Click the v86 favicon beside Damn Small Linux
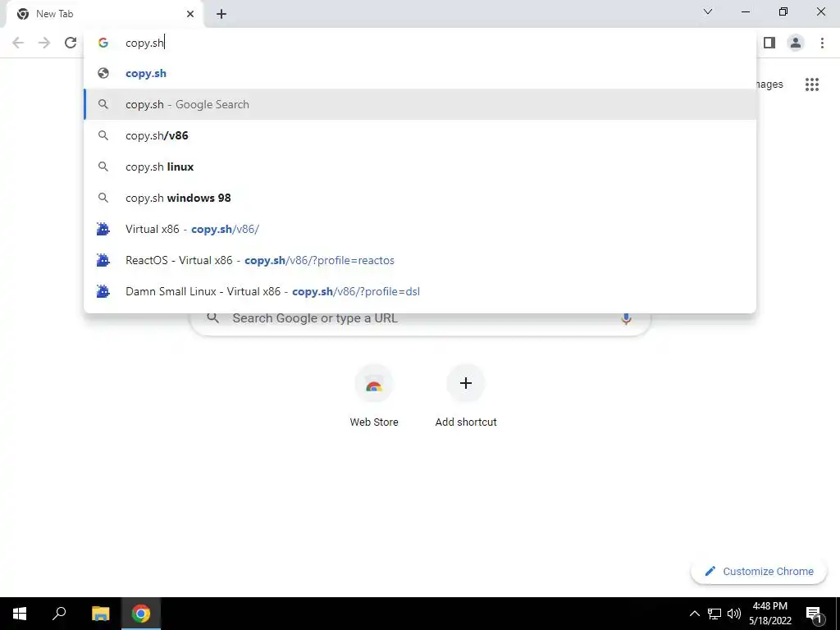The image size is (840, 630). (x=103, y=291)
